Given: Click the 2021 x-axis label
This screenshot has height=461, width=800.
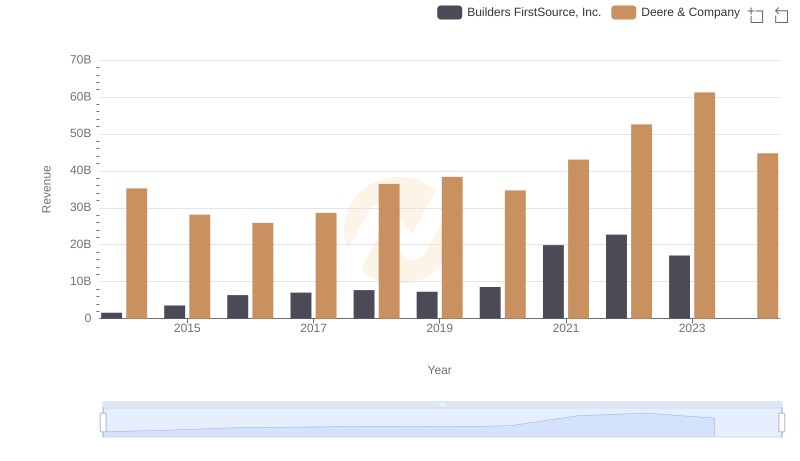Looking at the screenshot, I should tap(566, 328).
